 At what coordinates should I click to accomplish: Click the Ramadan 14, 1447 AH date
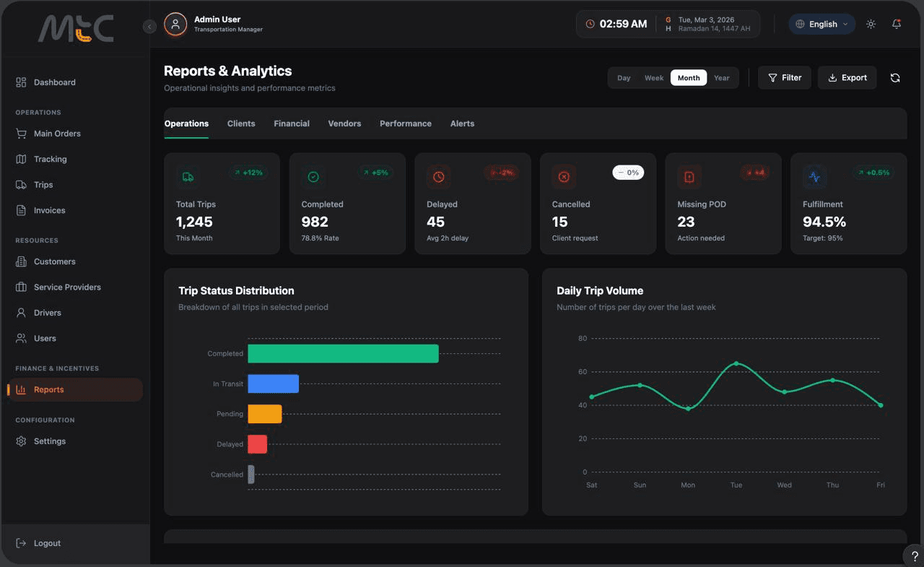(x=714, y=29)
